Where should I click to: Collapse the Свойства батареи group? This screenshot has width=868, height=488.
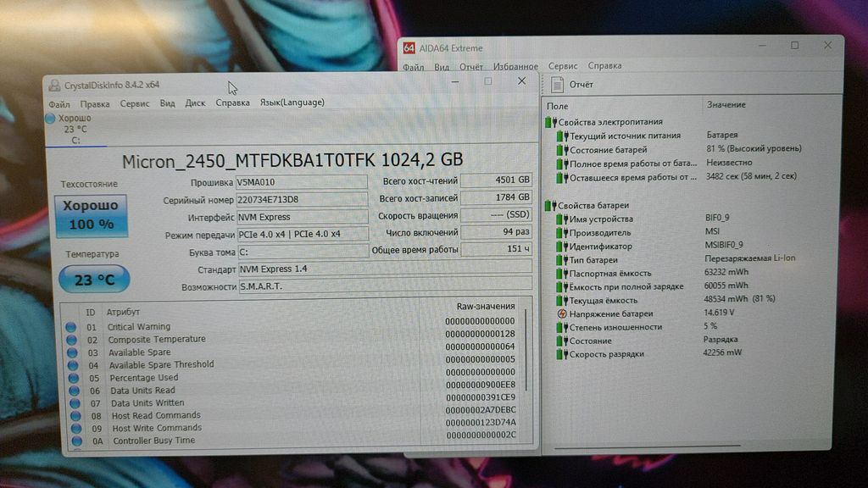[x=550, y=205]
